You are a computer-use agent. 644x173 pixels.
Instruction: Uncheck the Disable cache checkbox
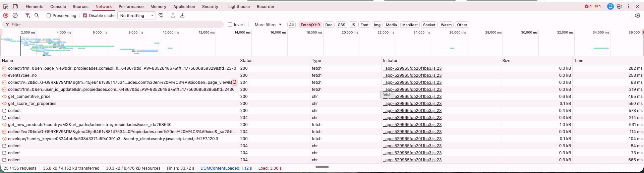click(85, 15)
